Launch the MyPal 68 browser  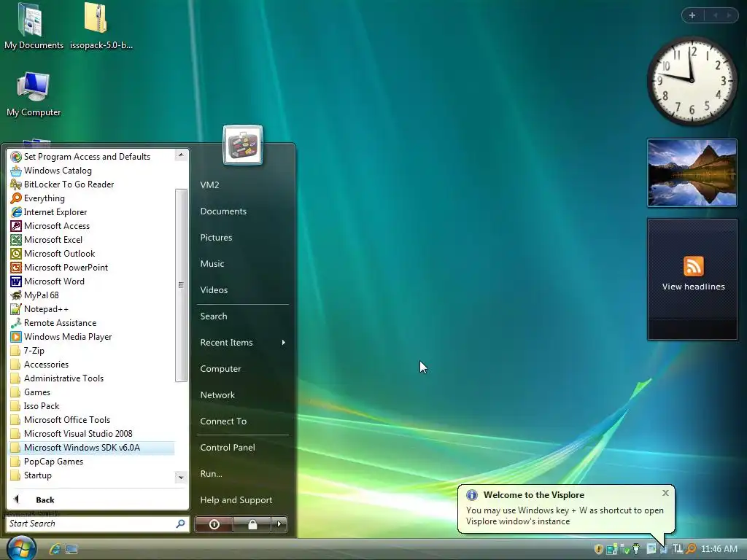[91, 295]
